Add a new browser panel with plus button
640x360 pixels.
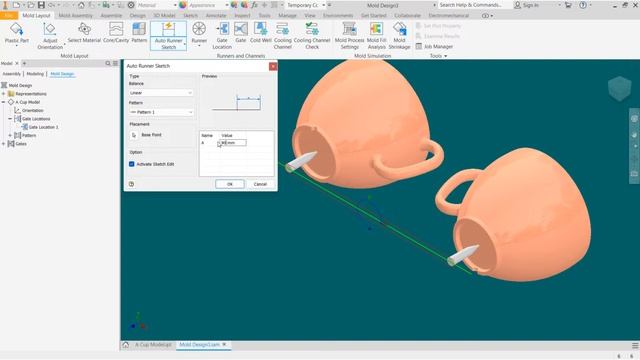coord(24,63)
